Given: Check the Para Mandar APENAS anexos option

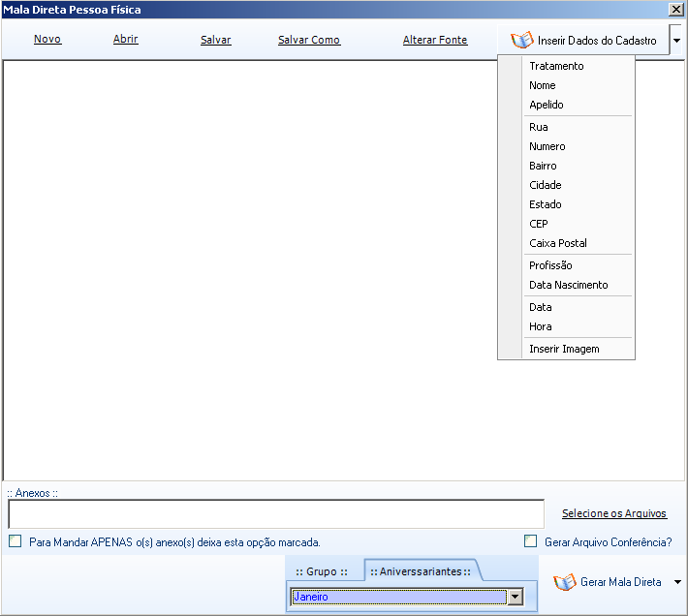Looking at the screenshot, I should click(x=15, y=542).
